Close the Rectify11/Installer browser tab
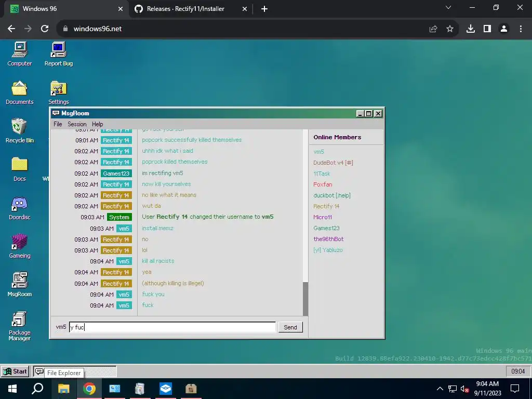 [x=245, y=9]
